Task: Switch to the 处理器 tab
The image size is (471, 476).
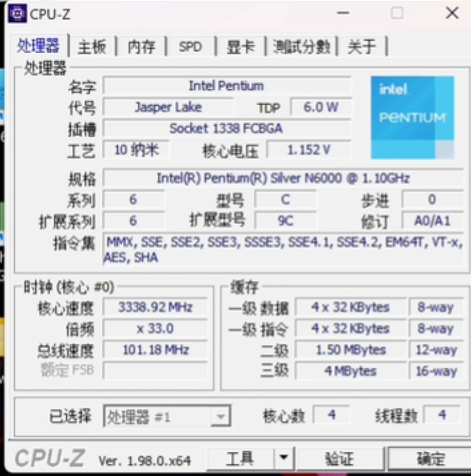Action: pyautogui.click(x=38, y=46)
